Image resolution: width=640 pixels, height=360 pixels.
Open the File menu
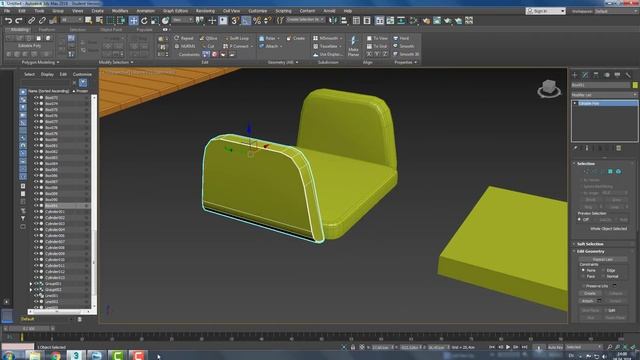7,11
